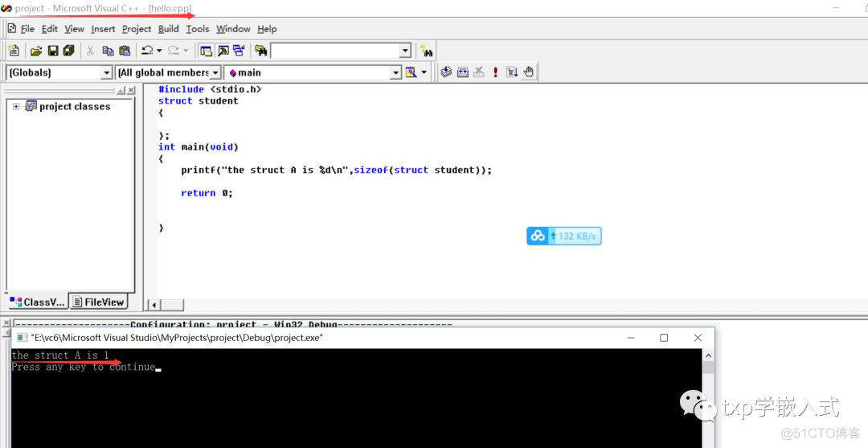
Task: Open the Edit menu
Action: click(49, 29)
